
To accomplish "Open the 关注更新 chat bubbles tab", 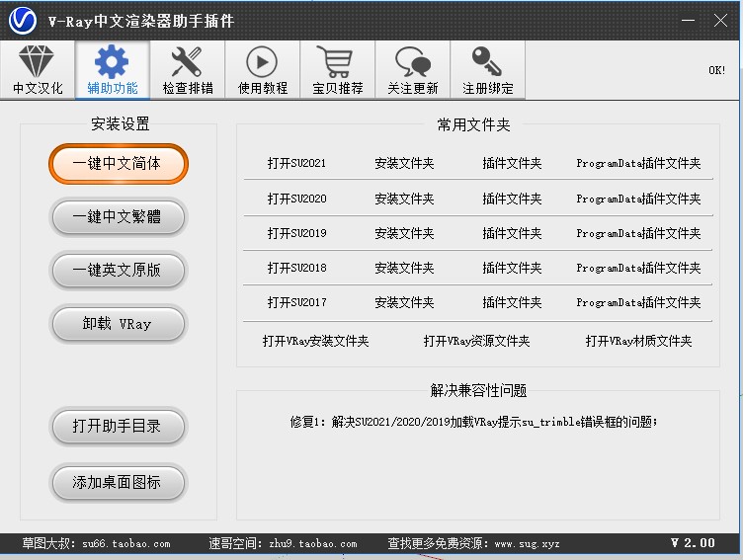I will [412, 70].
